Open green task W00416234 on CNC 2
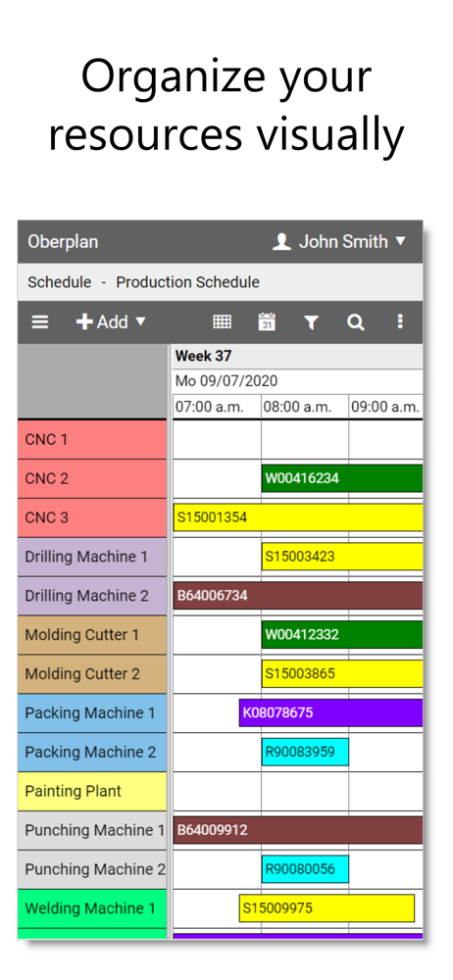The height and width of the screenshot is (980, 453). [341, 479]
